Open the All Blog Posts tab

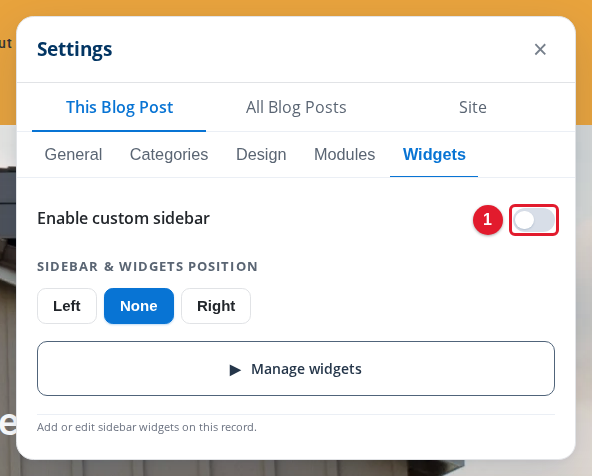pyautogui.click(x=296, y=107)
